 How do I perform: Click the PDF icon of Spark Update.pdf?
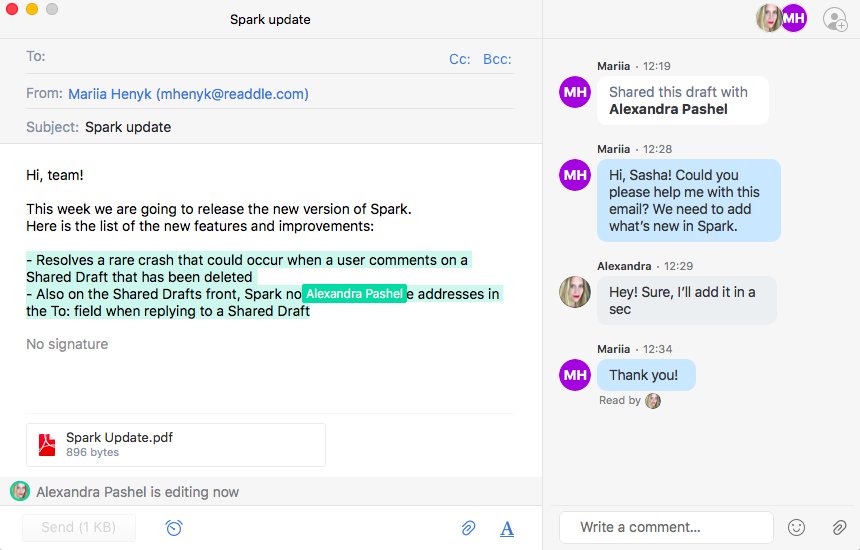pyautogui.click(x=47, y=445)
